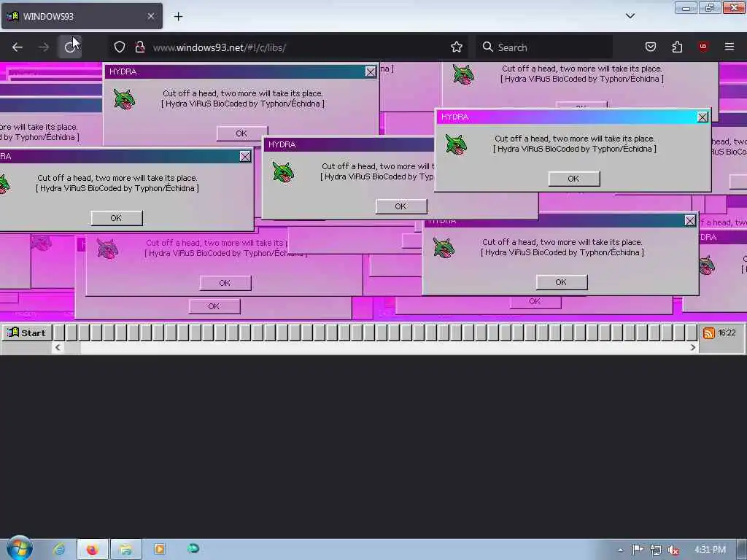The width and height of the screenshot is (747, 560).
Task: Click the Windows93 16:22 clock
Action: (727, 332)
